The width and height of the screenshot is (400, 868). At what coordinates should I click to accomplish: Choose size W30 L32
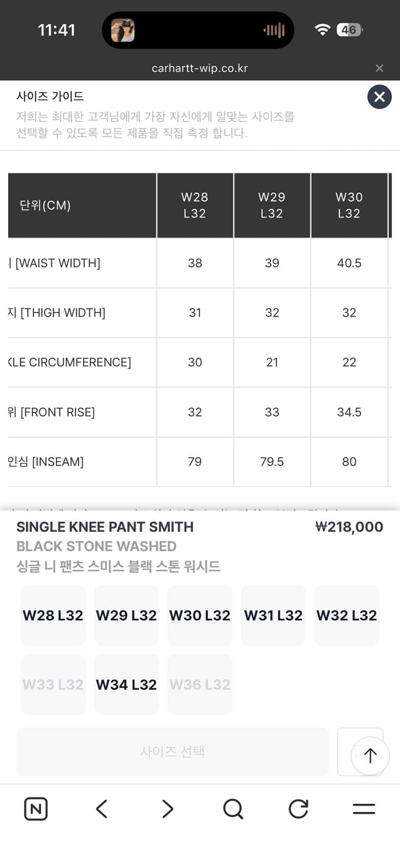200,615
